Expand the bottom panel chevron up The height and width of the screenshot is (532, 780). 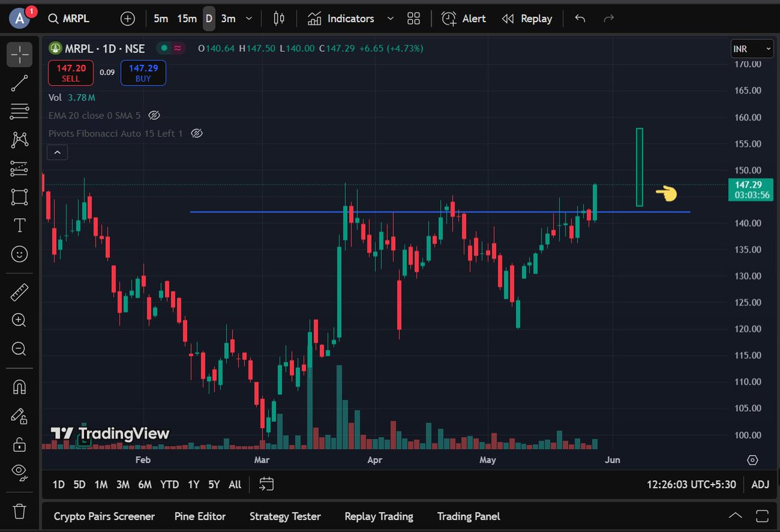(x=735, y=516)
